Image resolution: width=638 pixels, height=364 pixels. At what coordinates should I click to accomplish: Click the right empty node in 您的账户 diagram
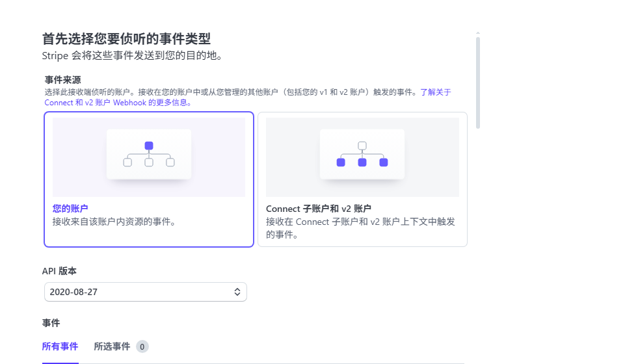tap(170, 162)
